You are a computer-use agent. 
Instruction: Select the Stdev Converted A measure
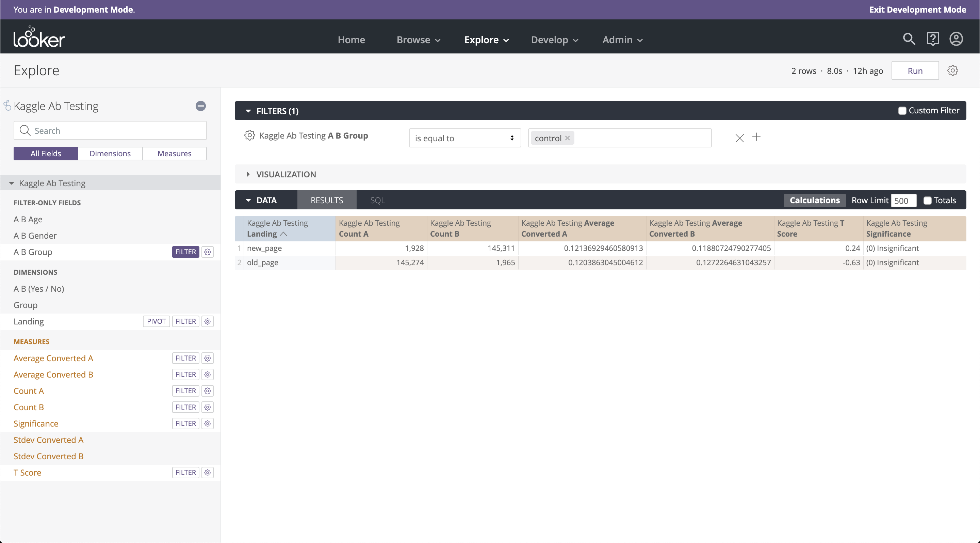[48, 440]
